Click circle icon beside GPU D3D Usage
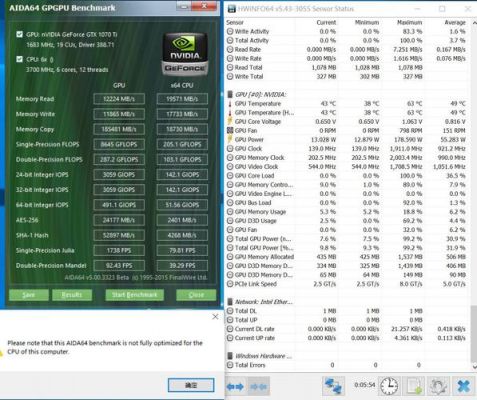477x400 pixels. click(230, 221)
